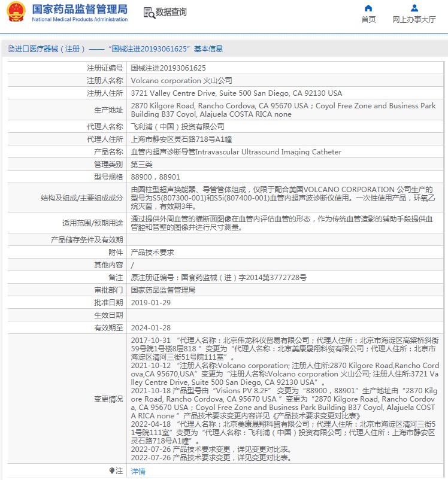Screen dimensions: 448x480
Task: Click the 生产地址 field label
Action: click(x=108, y=110)
